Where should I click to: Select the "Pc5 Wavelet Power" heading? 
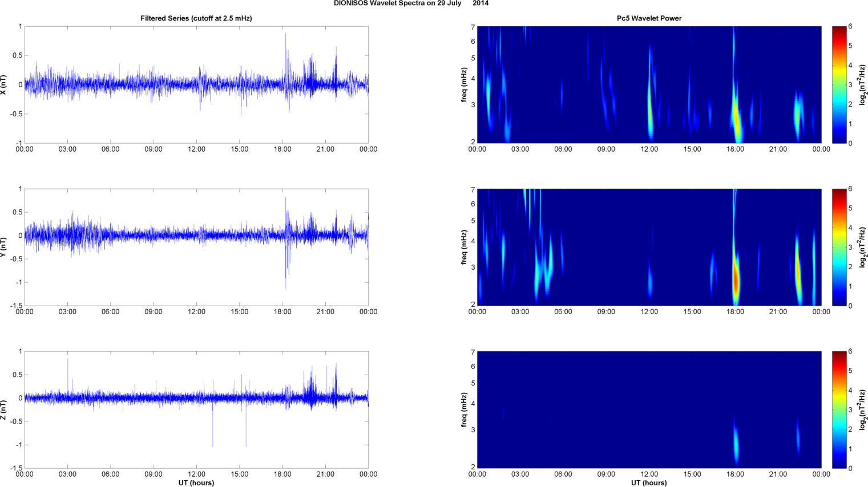649,18
